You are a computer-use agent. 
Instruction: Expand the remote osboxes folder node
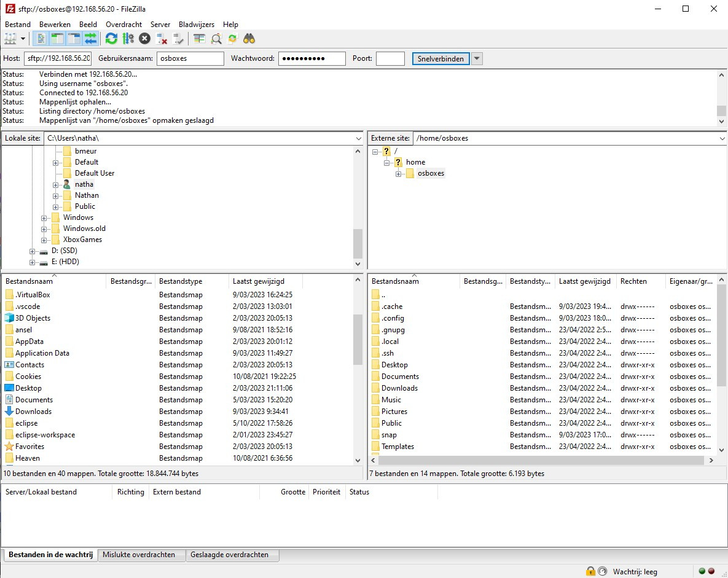tap(398, 174)
